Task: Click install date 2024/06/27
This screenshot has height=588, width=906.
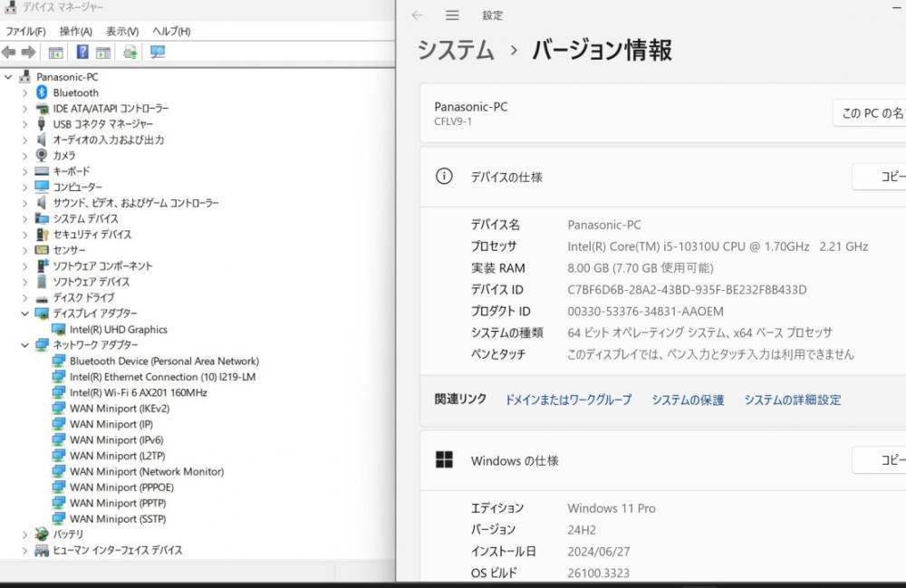Action: pyautogui.click(x=599, y=552)
